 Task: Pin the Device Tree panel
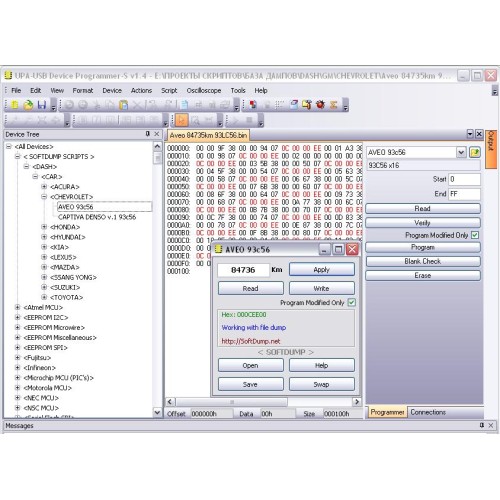147,134
